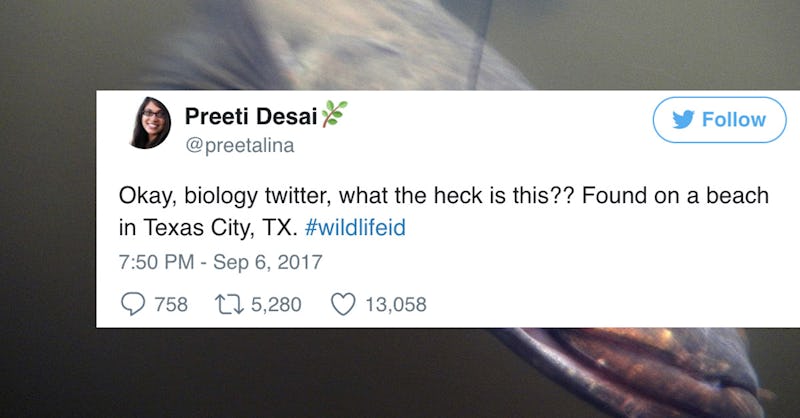The height and width of the screenshot is (418, 800).
Task: Click the 5,280 retweets count
Action: [276, 305]
